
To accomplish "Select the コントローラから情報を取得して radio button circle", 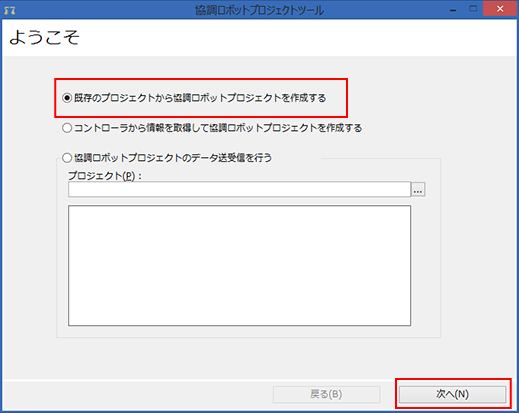I will (x=67, y=128).
